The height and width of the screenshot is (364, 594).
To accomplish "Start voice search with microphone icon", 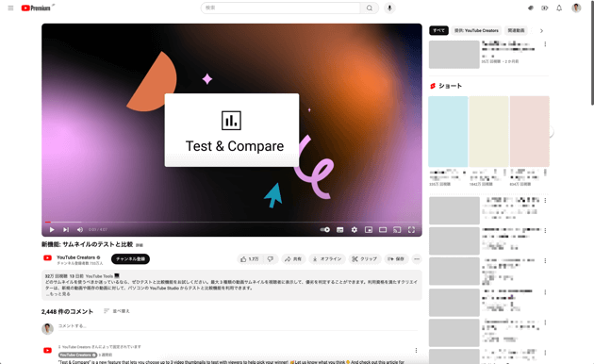I will tap(389, 8).
